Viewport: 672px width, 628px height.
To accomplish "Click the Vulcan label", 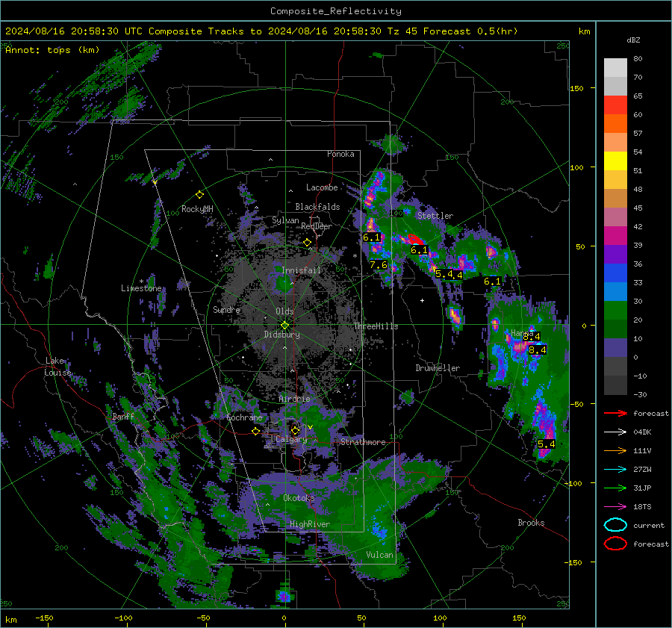I will [x=379, y=555].
